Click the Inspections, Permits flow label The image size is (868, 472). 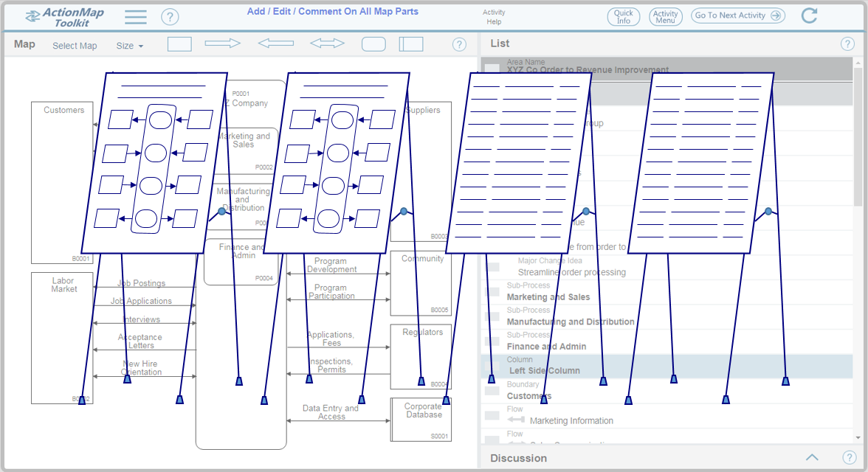pyautogui.click(x=331, y=365)
